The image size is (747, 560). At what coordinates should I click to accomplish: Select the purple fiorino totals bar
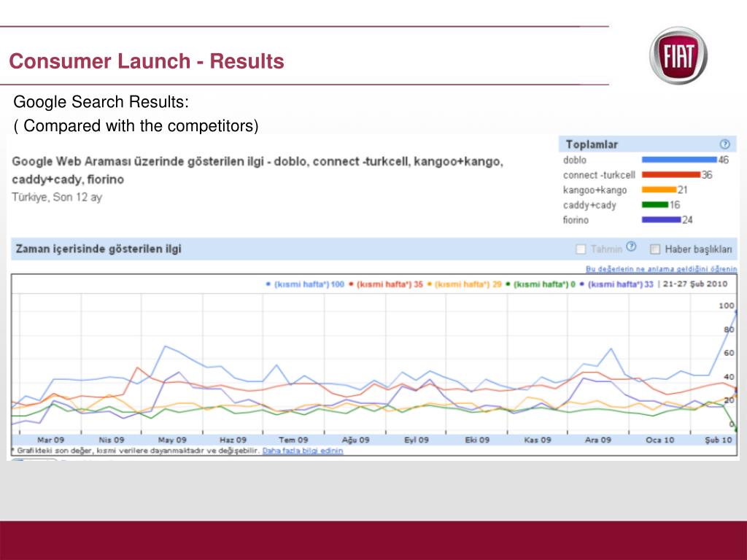661,219
